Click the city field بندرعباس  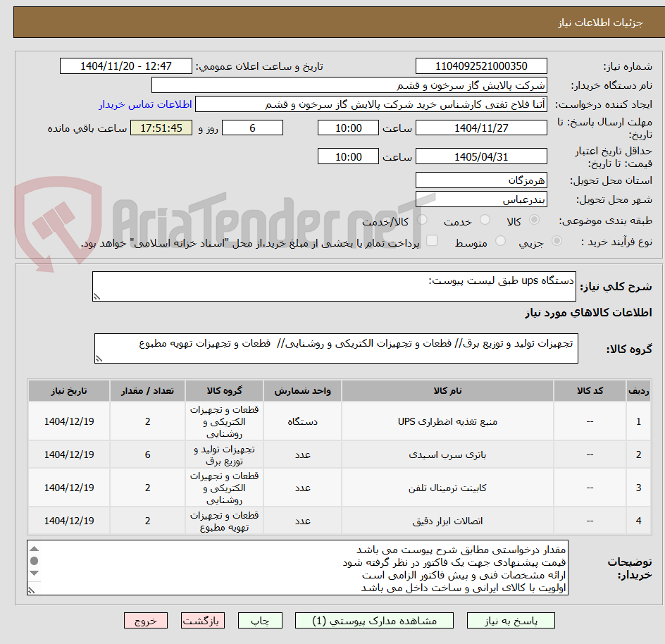481,199
